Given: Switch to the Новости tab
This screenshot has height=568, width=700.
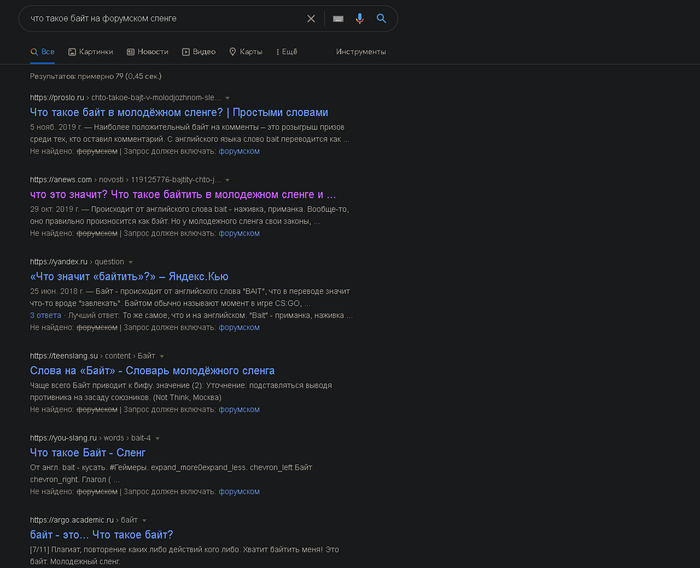Looking at the screenshot, I should coord(147,52).
